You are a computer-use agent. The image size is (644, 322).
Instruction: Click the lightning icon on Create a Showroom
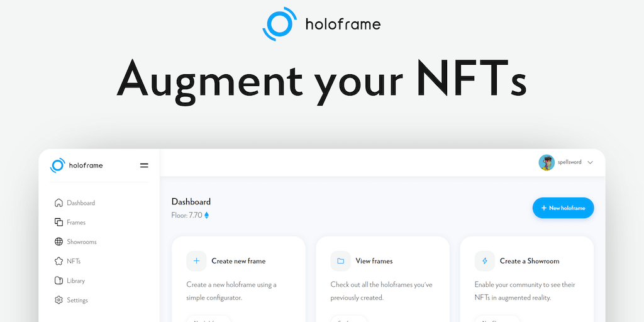tap(485, 261)
